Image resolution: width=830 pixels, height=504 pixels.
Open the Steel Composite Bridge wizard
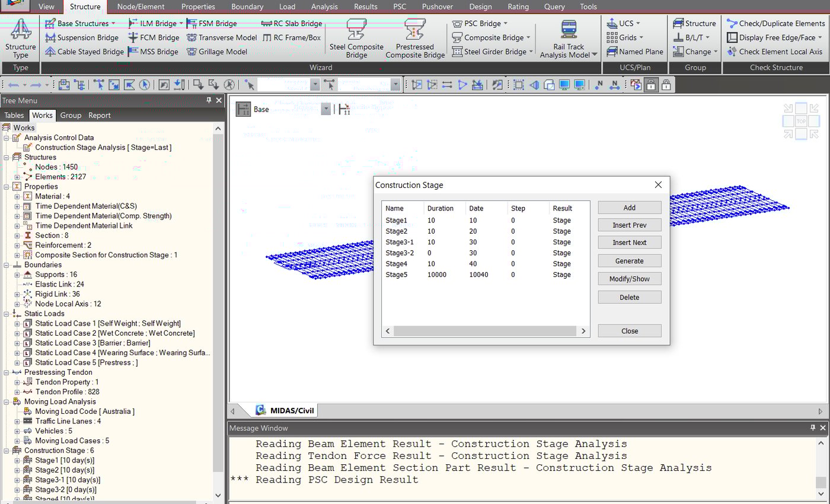[356, 37]
